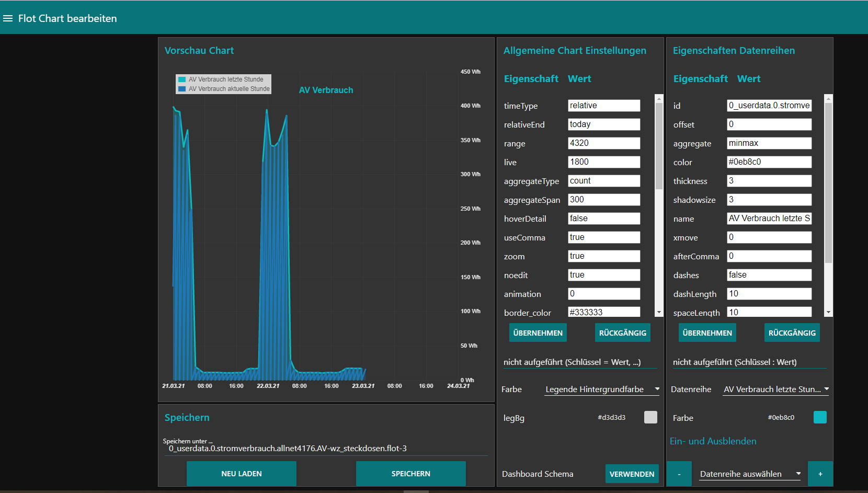Edit the zoom value field
Viewport: 868px width, 493px height.
tap(604, 256)
